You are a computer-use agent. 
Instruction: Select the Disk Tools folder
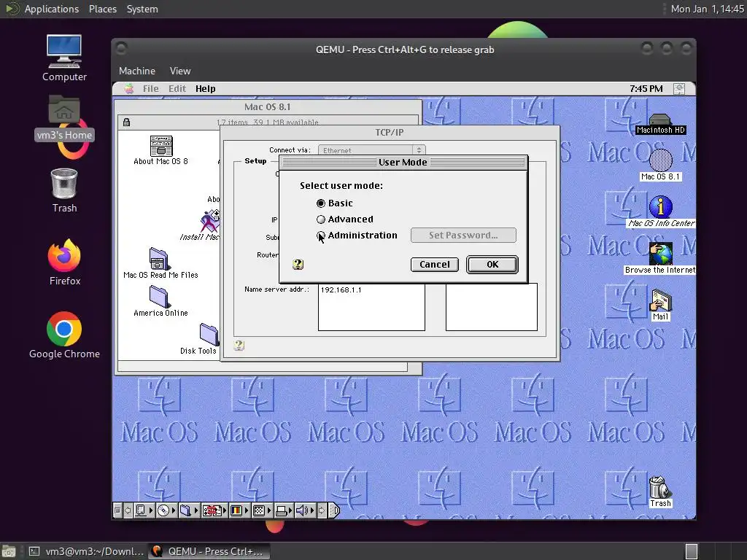click(209, 339)
